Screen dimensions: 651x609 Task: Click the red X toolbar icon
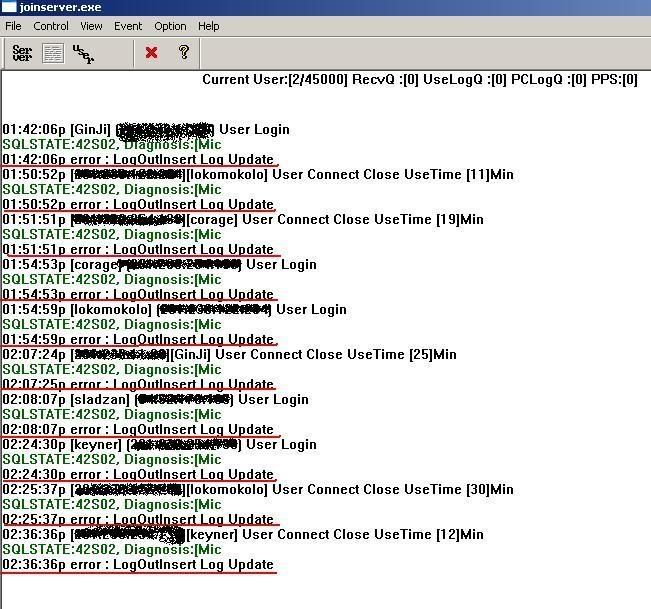coord(152,53)
